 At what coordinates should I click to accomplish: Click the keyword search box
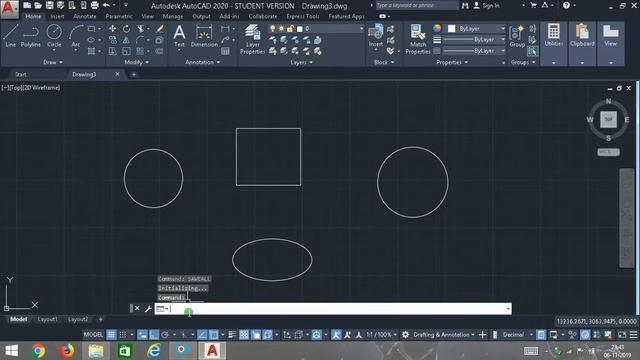[417, 5]
